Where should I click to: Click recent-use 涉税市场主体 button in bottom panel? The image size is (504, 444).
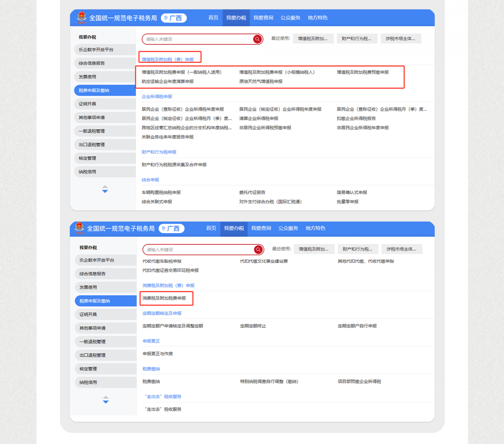401,249
